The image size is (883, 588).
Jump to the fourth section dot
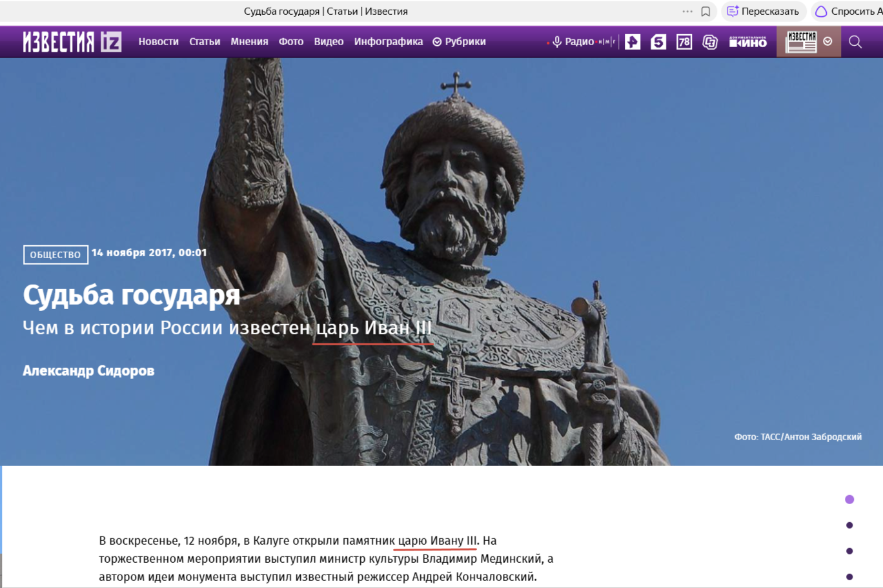coord(849,577)
